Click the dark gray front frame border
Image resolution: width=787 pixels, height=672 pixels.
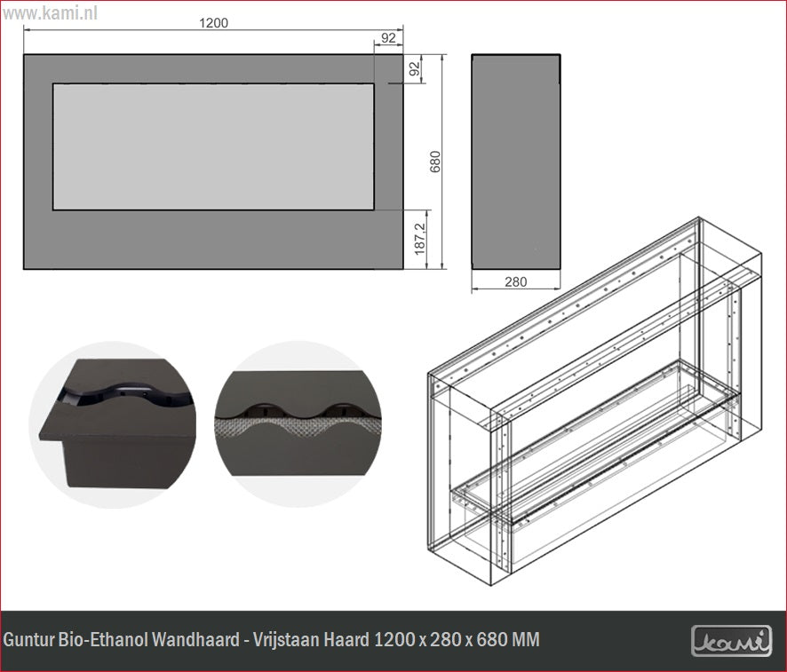[213, 240]
